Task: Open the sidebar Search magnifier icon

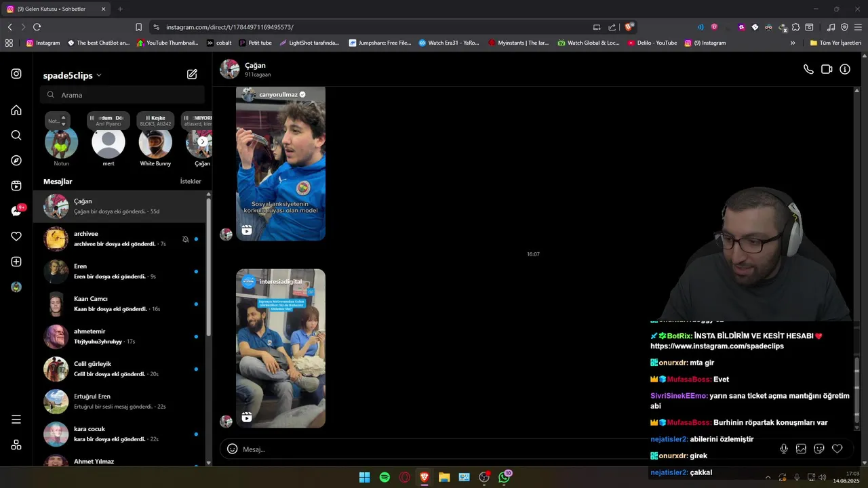Action: click(x=16, y=136)
